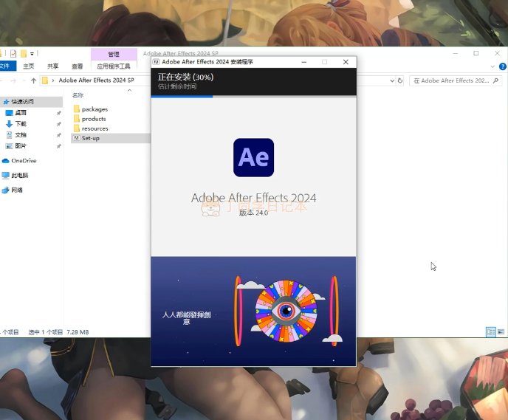Click the search box for this folder
Screen dimensions: 508x420
[x=454, y=80]
